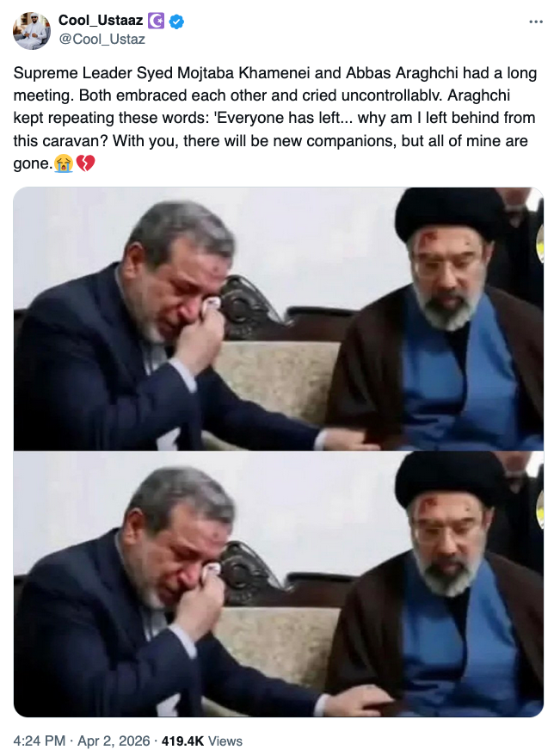Image resolution: width=560 pixels, height=756 pixels.
Task: Open the @Cool_Ustaz handle link
Action: pos(102,39)
